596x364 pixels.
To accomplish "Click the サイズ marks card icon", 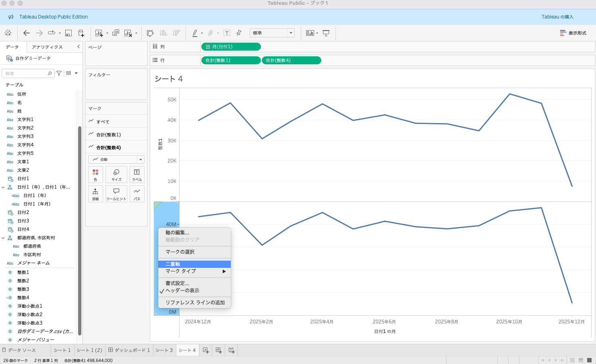I will coord(116,175).
